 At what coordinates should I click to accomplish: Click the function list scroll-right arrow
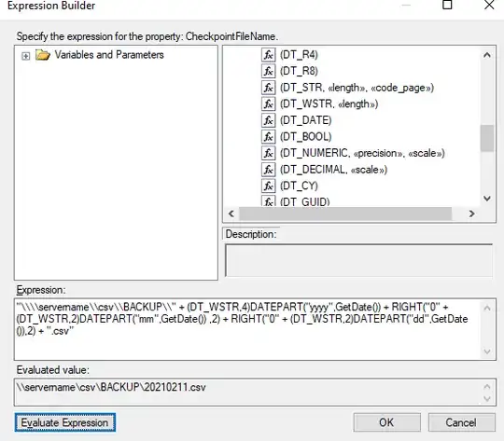(x=471, y=214)
